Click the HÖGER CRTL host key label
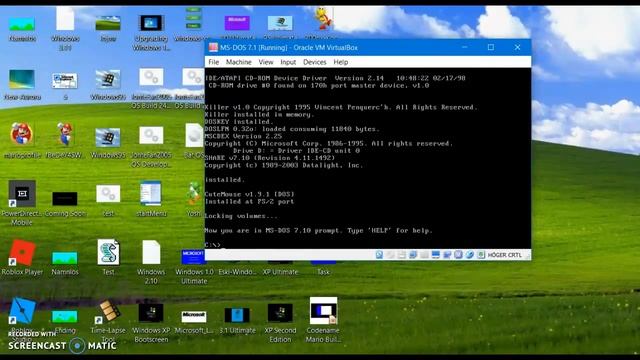 pos(505,255)
